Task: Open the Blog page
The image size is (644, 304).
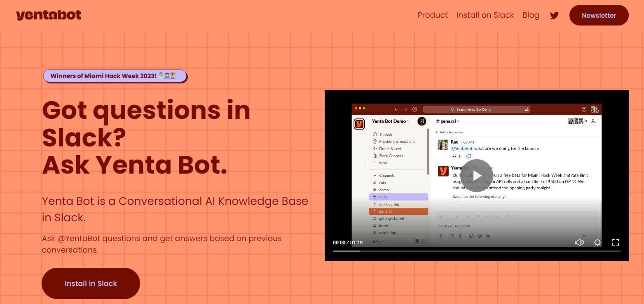Action: 531,15
